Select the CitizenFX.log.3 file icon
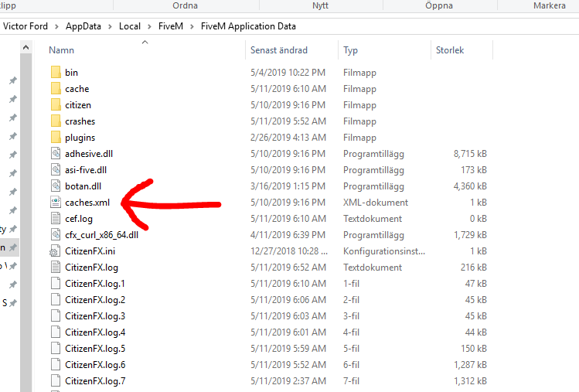 [56, 316]
